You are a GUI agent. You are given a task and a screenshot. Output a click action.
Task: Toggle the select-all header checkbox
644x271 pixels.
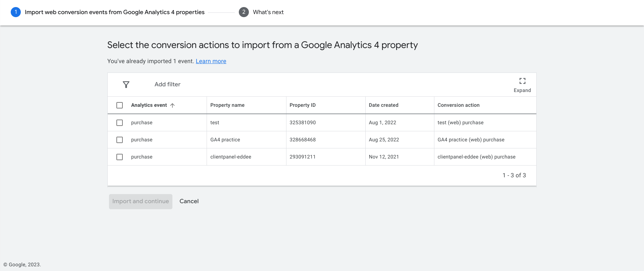pyautogui.click(x=119, y=105)
